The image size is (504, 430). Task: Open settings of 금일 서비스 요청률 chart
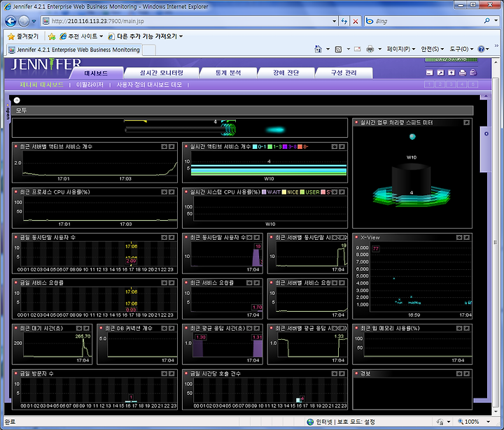point(164,283)
